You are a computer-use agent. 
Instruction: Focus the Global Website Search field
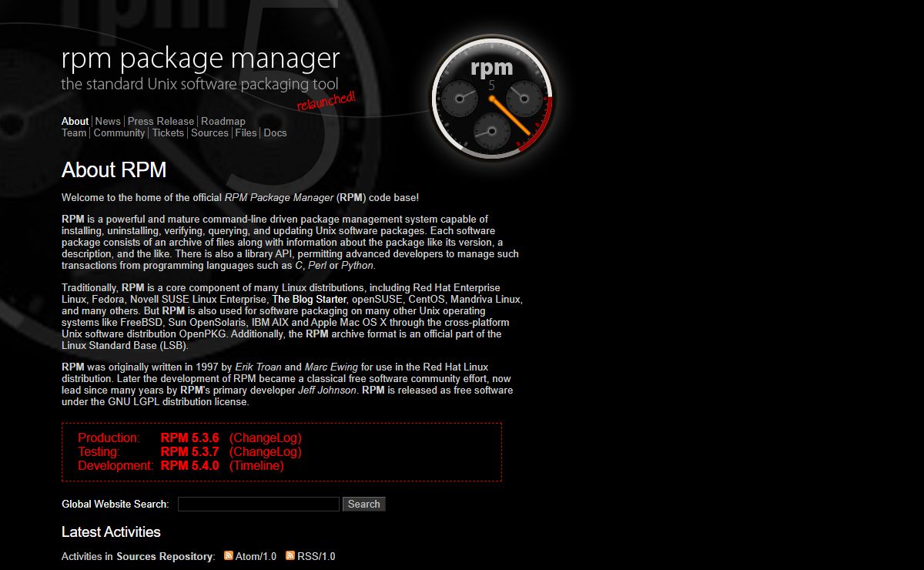coord(259,504)
